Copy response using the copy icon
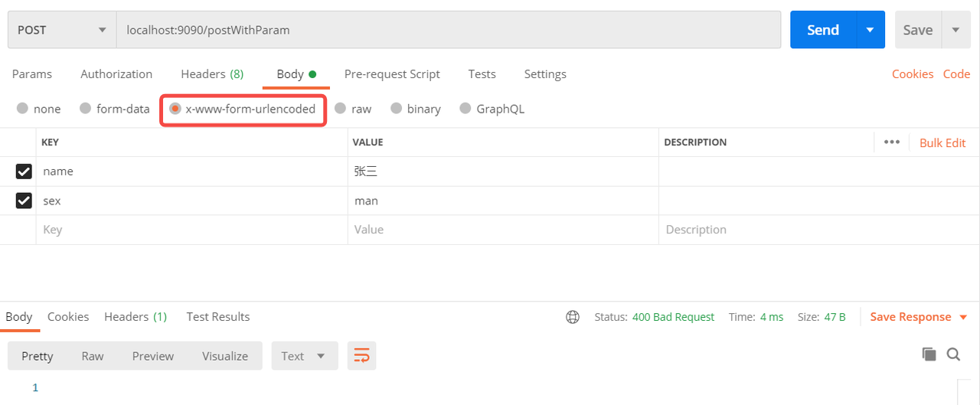The width and height of the screenshot is (980, 405). pyautogui.click(x=929, y=354)
